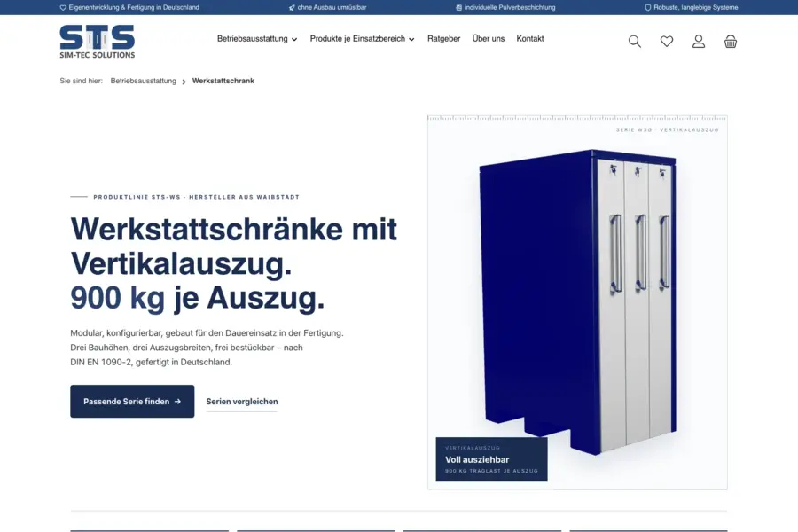Open the Kontakt page
The width and height of the screenshot is (798, 532).
[x=530, y=39]
